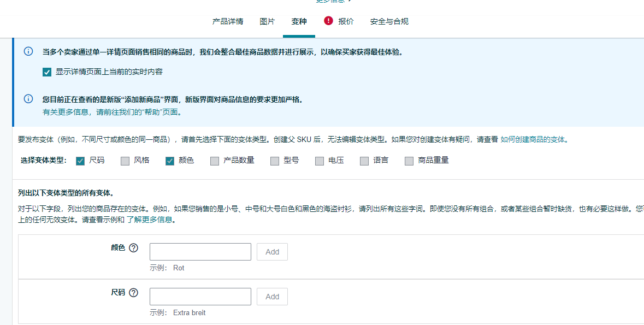The height and width of the screenshot is (325, 644).
Task: Uncheck the 颜色 variation type checkbox
Action: pos(170,161)
